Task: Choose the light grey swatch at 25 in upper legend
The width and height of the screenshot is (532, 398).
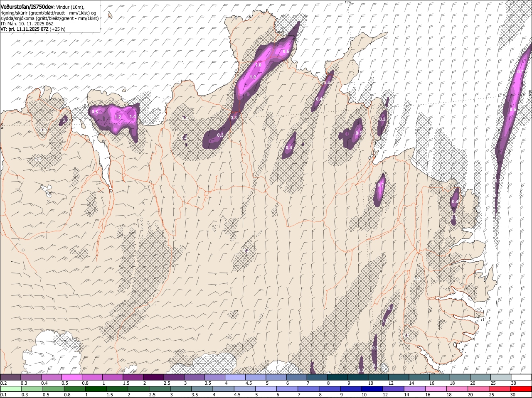Action: [x=500, y=377]
